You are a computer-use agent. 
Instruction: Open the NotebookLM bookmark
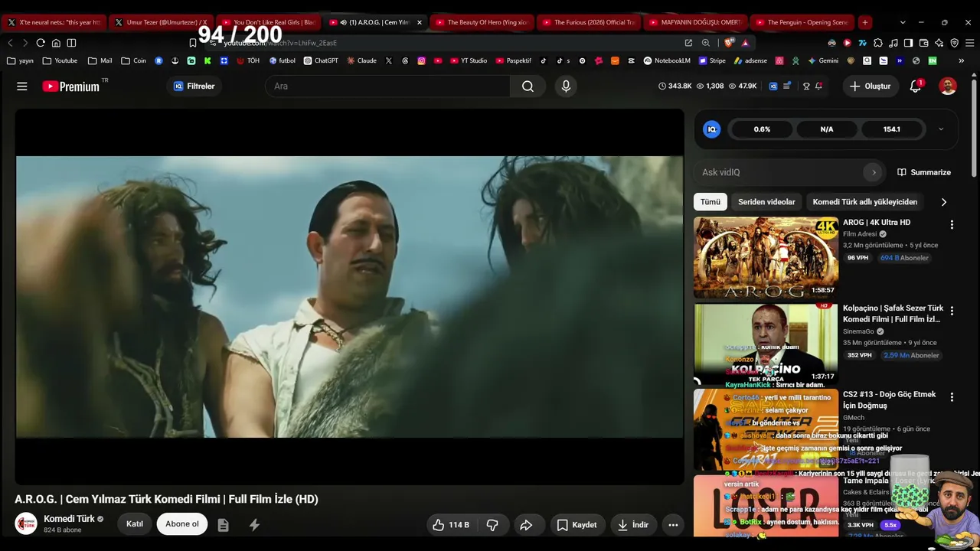click(667, 60)
